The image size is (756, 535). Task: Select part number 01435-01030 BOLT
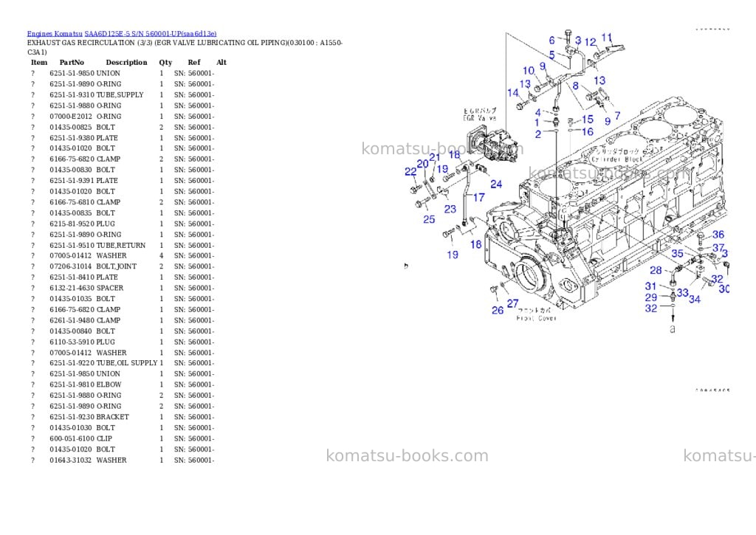pyautogui.click(x=83, y=428)
